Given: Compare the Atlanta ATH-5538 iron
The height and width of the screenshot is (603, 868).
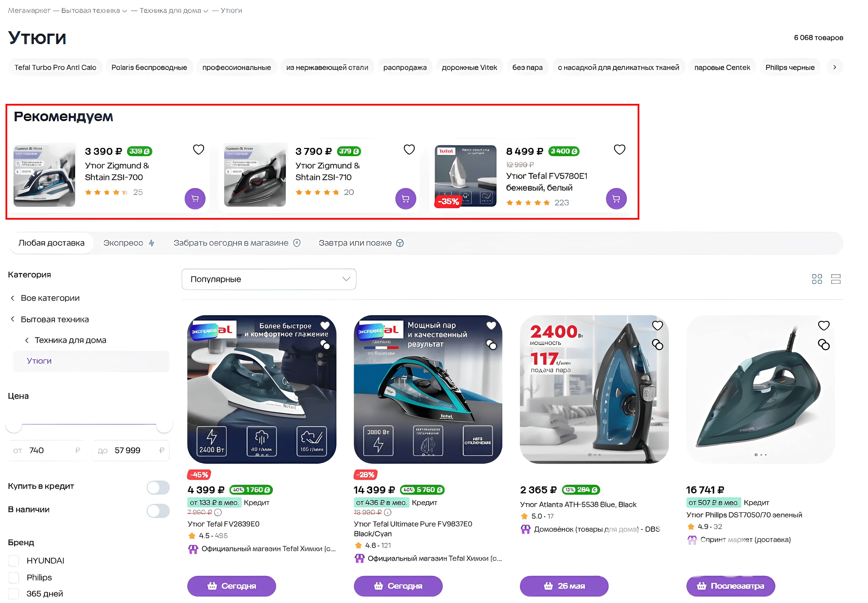Looking at the screenshot, I should coord(657,344).
